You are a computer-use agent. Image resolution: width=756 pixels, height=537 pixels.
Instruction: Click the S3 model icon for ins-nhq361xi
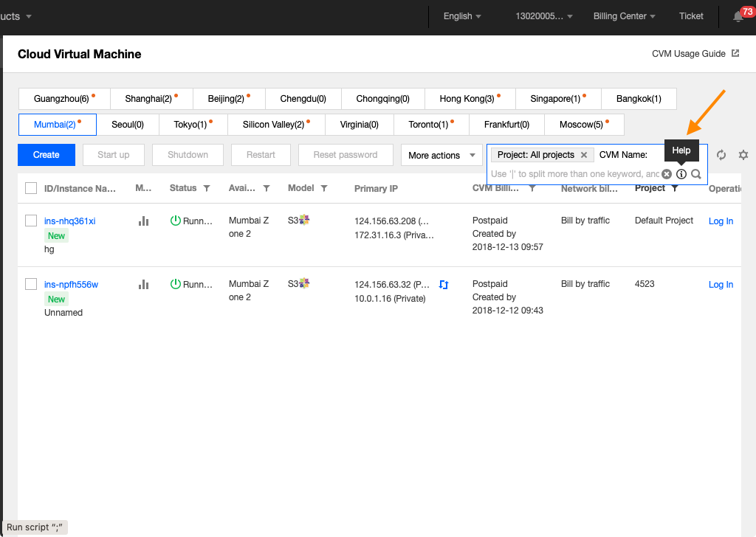304,220
